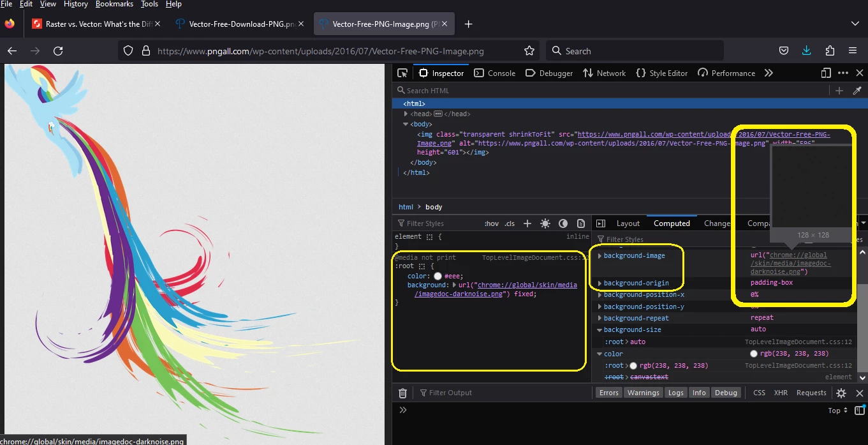Expand background-origin computed property
Image resolution: width=868 pixels, height=445 pixels.
pos(600,283)
